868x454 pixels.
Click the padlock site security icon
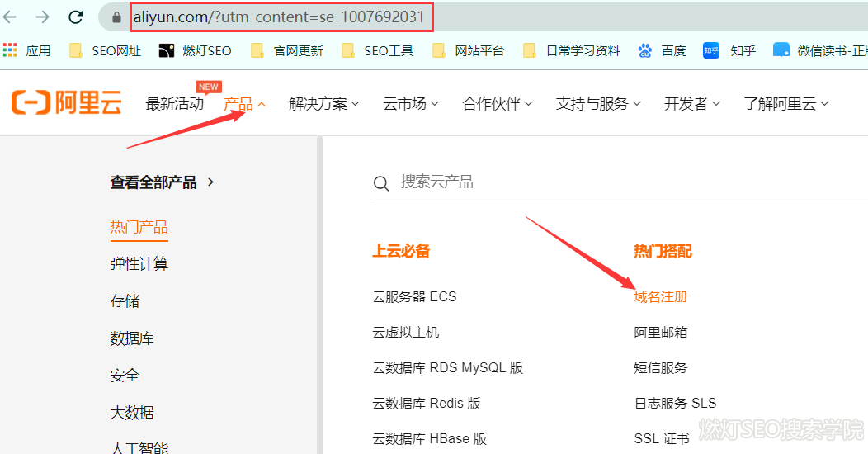point(116,17)
